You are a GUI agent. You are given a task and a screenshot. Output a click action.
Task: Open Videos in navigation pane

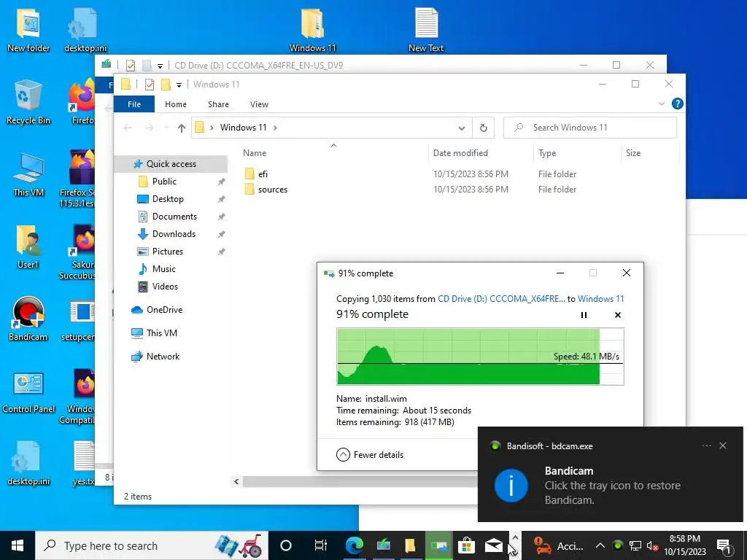point(165,286)
